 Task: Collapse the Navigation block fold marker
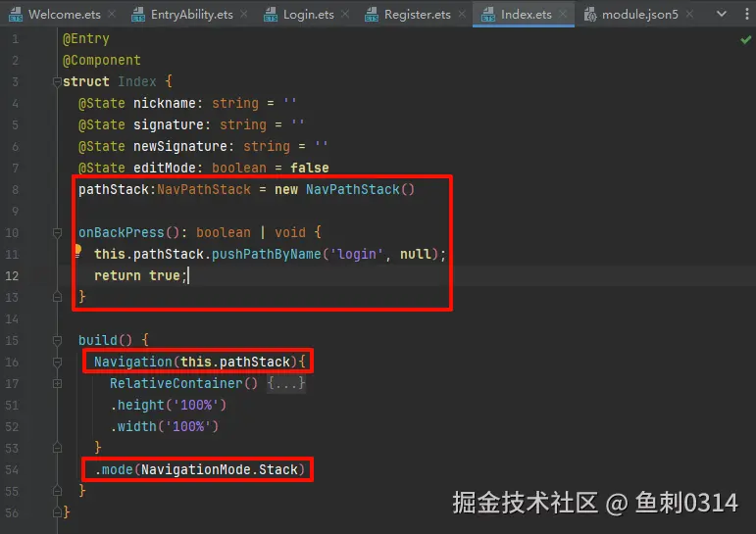tap(57, 362)
